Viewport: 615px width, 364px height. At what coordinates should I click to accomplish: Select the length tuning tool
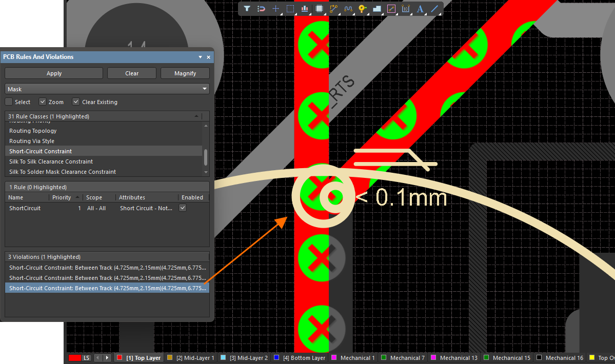(x=348, y=8)
